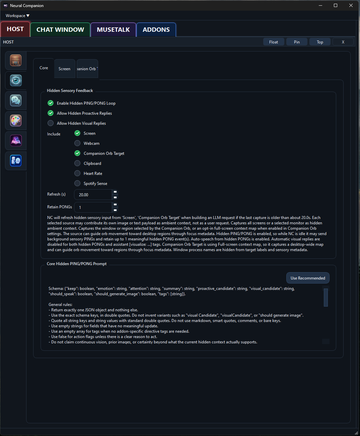Screen dimensions: 360x436
Task: Click inside the PING/PONG prompt text area
Action: click(185, 315)
